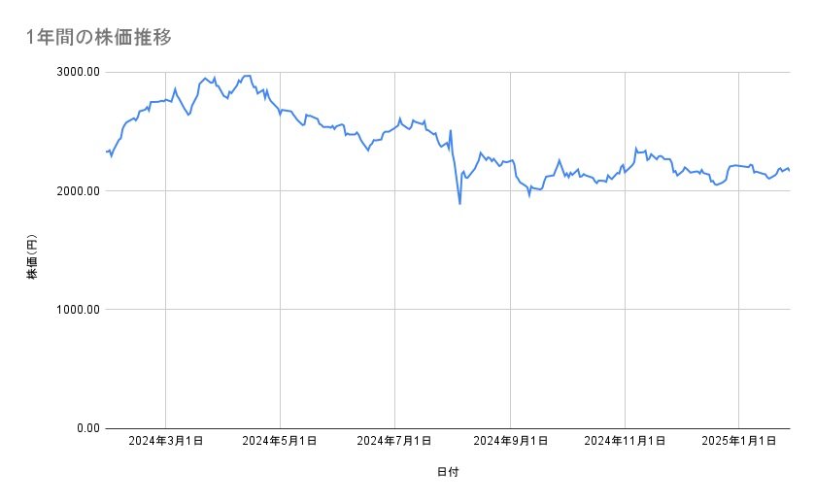Select the 2024年5月1日 date label
Screen dimensions: 815x504
coord(280,441)
